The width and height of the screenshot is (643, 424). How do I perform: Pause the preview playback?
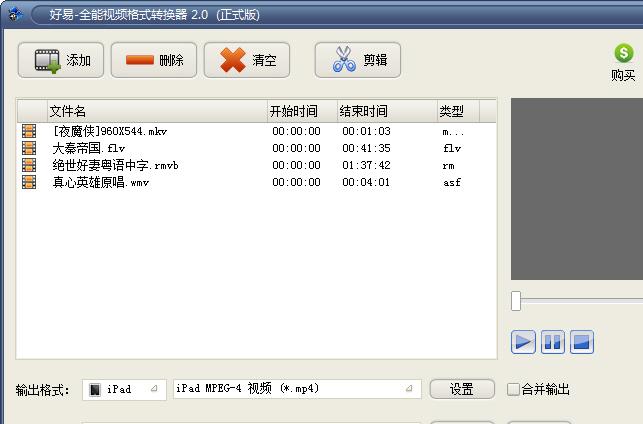point(552,342)
